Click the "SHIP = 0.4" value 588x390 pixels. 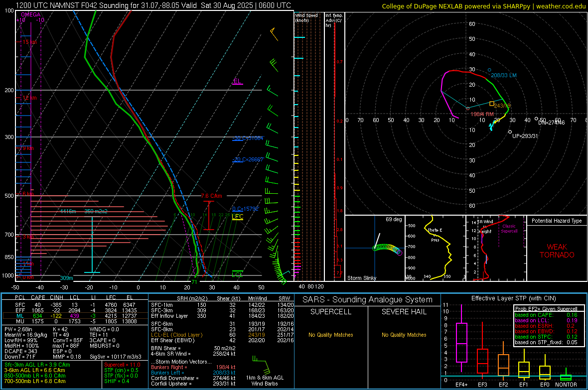[x=117, y=382]
